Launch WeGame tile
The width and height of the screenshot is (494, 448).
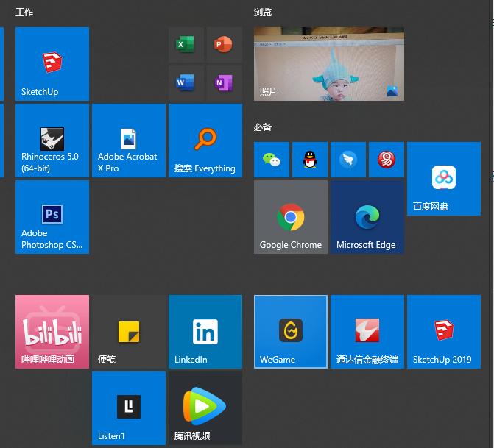click(291, 332)
